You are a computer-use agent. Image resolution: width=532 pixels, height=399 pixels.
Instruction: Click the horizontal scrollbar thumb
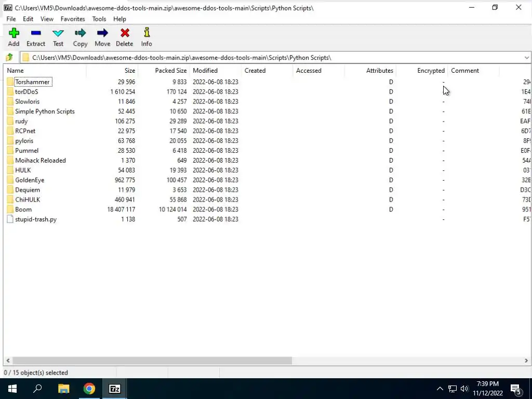[x=152, y=361]
